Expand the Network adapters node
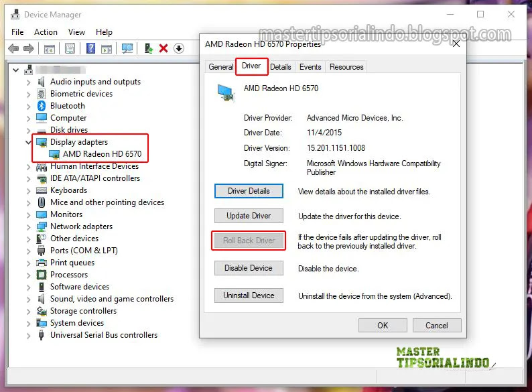Screen dimensions: 532x392 point(29,226)
